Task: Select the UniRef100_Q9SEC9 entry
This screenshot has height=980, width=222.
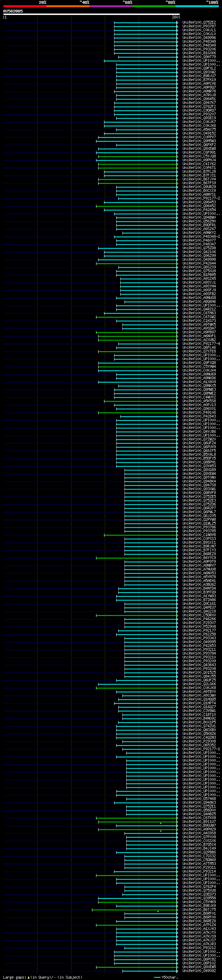Action: pos(199,118)
